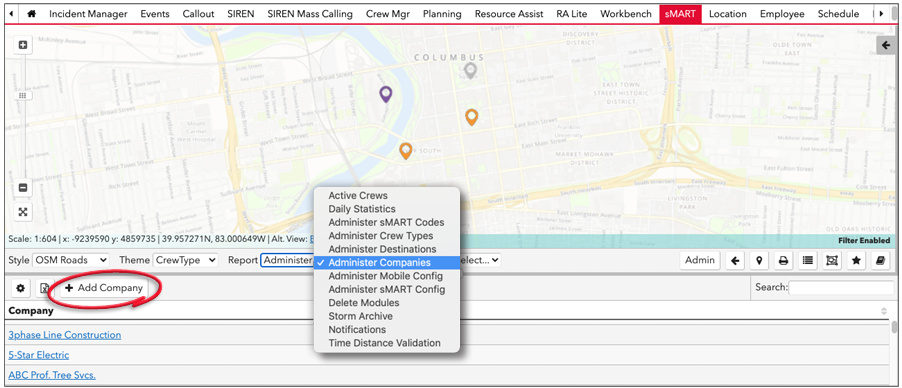Open the Theme dropdown

(185, 260)
